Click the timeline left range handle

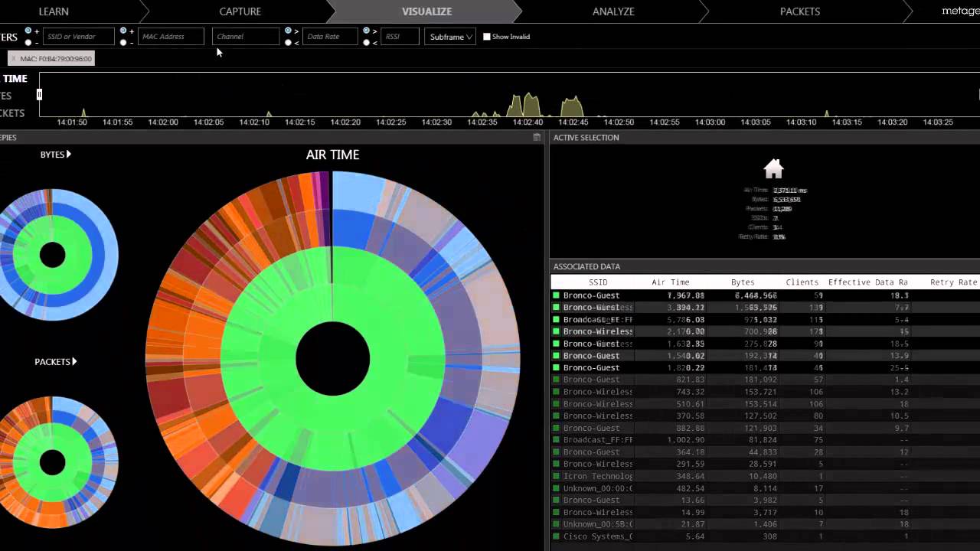point(39,94)
